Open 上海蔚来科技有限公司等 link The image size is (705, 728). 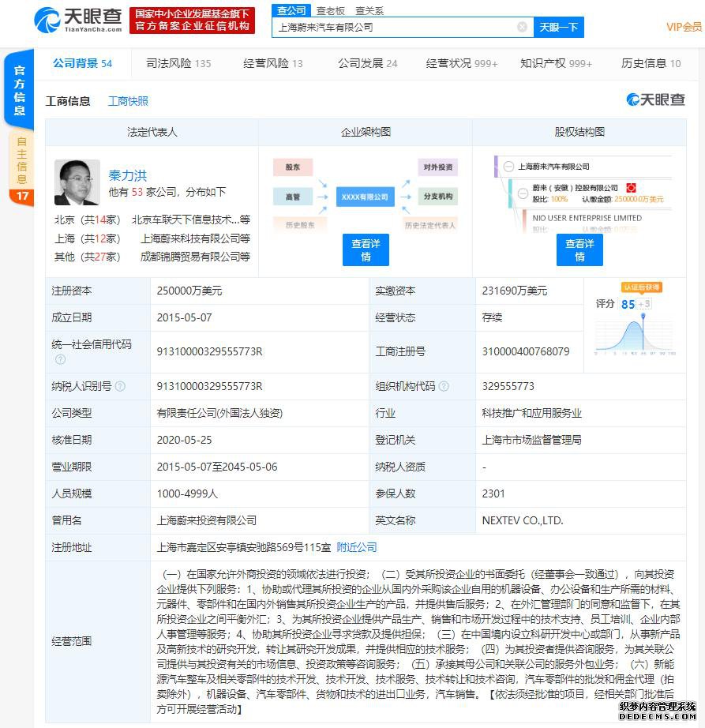tap(196, 238)
